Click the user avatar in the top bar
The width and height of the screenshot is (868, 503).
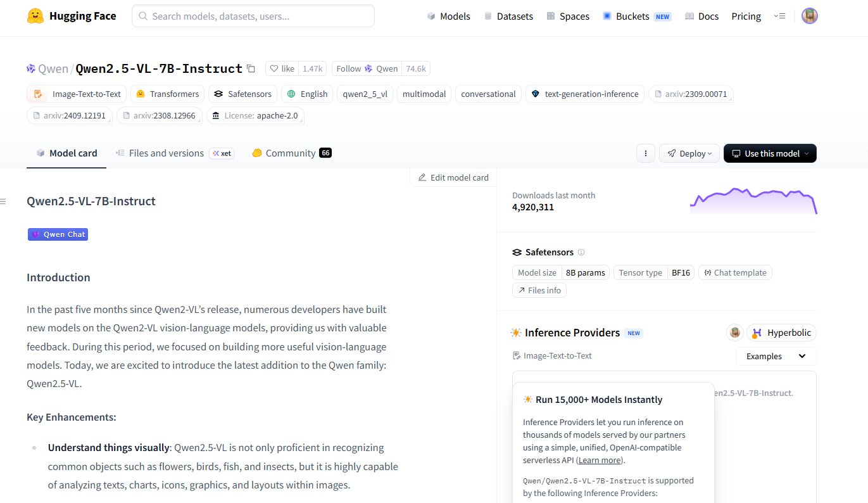pyautogui.click(x=809, y=16)
